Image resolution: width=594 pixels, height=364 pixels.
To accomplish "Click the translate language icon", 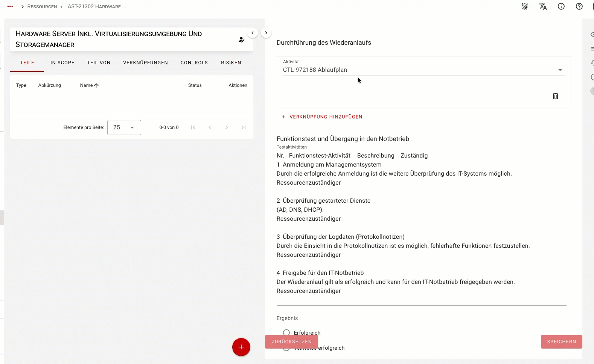I will 543,6.
